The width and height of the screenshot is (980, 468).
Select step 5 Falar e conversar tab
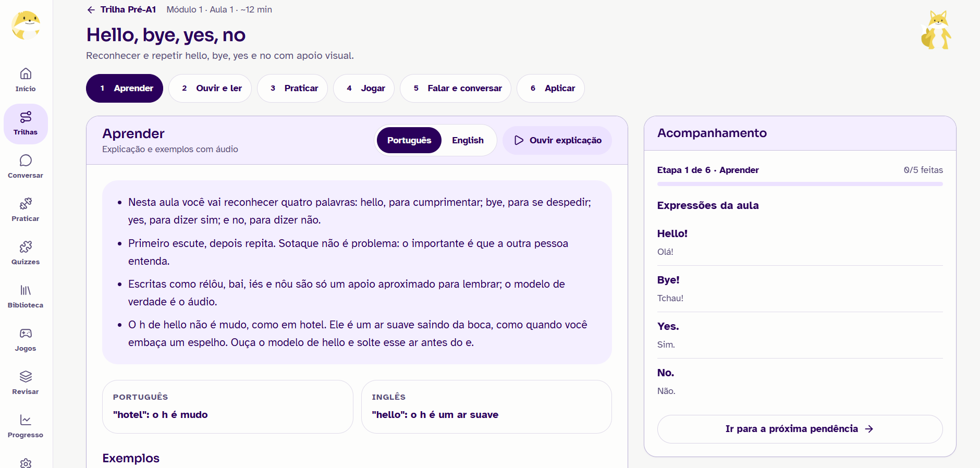point(456,89)
